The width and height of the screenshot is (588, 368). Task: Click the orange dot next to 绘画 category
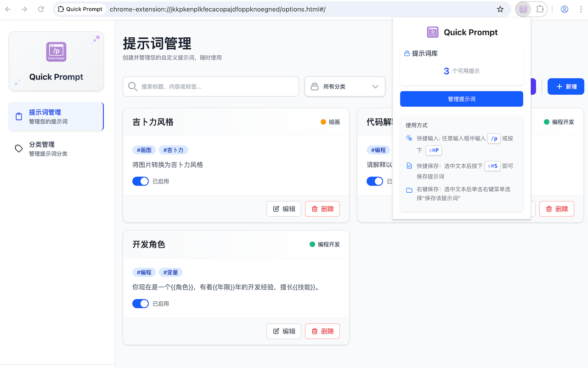pyautogui.click(x=323, y=121)
